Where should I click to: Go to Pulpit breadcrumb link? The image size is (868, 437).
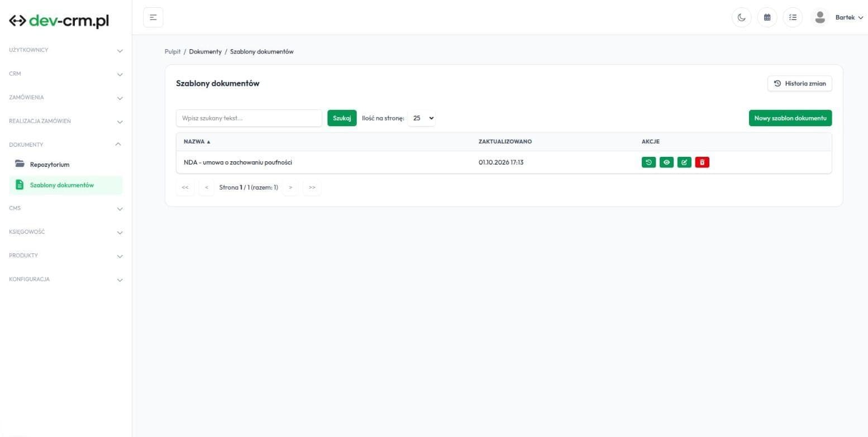[173, 51]
